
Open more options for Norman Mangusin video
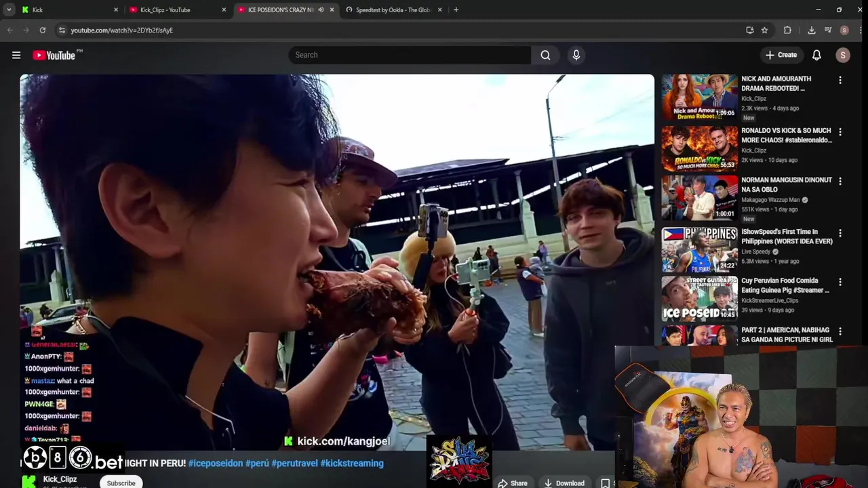point(840,182)
